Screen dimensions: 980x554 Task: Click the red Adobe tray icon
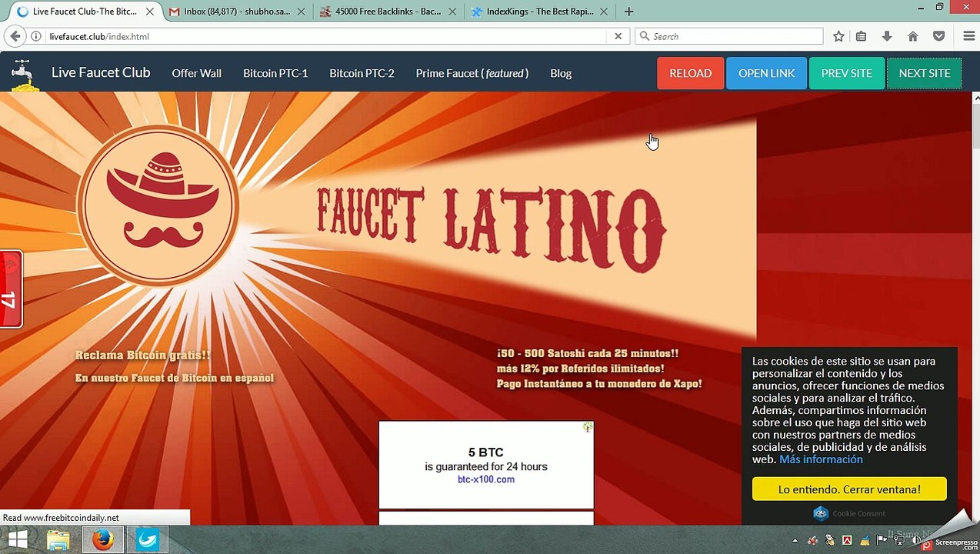[847, 541]
